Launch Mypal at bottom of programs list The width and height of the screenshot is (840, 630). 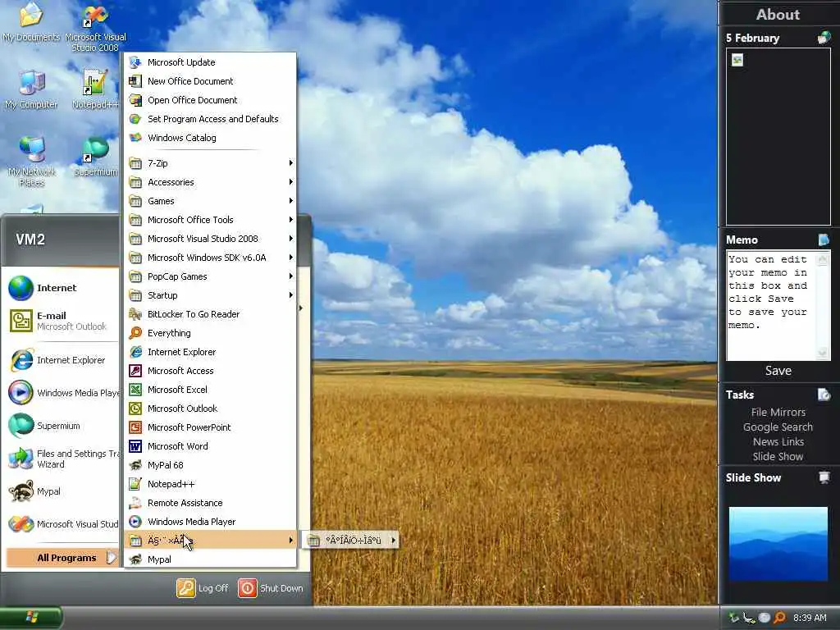pos(210,559)
